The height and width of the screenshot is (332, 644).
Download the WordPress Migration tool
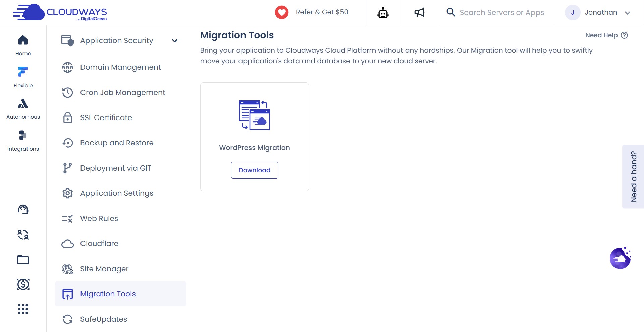tap(255, 170)
